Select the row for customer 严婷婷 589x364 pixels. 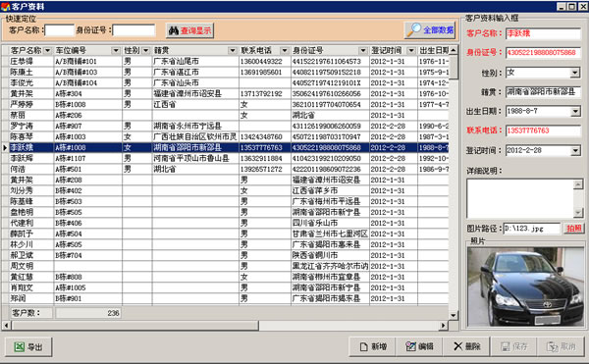point(226,104)
